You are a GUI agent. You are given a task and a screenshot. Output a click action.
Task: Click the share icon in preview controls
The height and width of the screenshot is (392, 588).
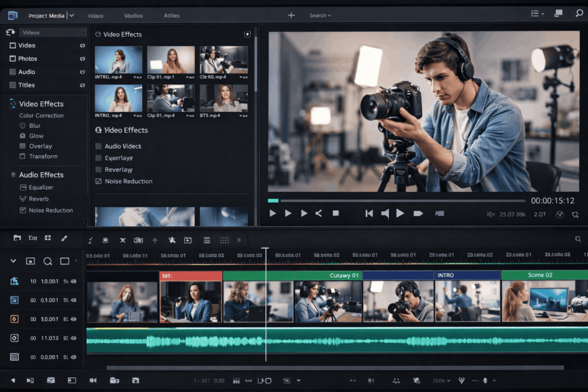point(319,214)
